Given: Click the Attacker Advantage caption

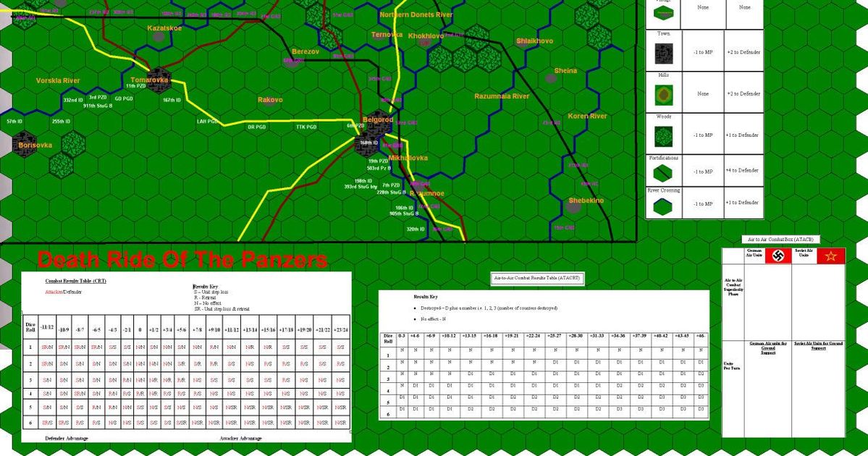Looking at the screenshot, I should click(241, 439).
